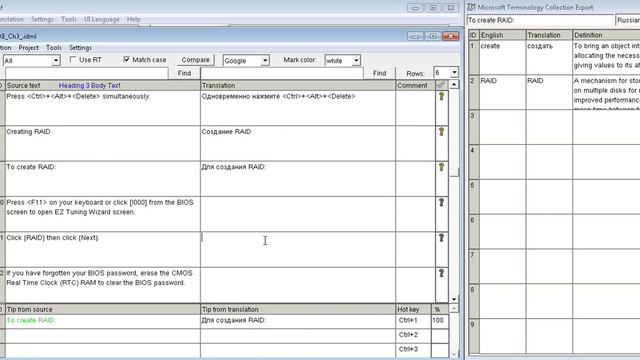
Task: Click the Definition column header in Terminology window
Action: click(x=606, y=35)
